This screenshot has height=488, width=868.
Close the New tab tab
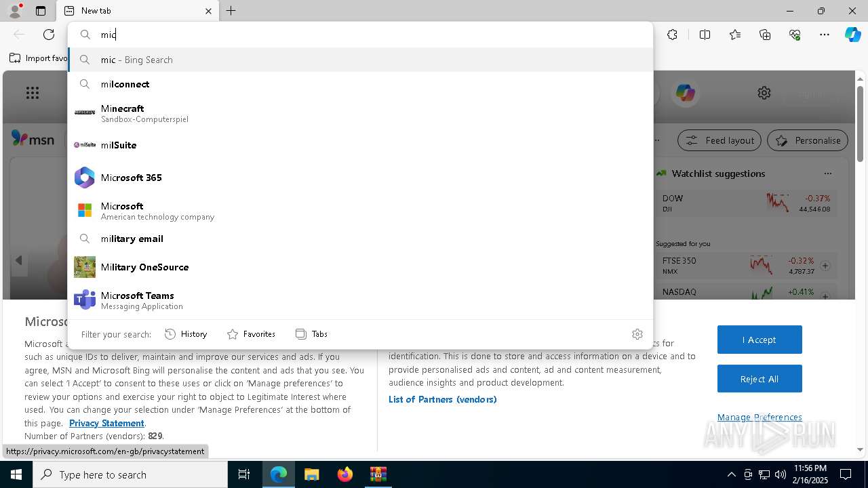click(208, 11)
